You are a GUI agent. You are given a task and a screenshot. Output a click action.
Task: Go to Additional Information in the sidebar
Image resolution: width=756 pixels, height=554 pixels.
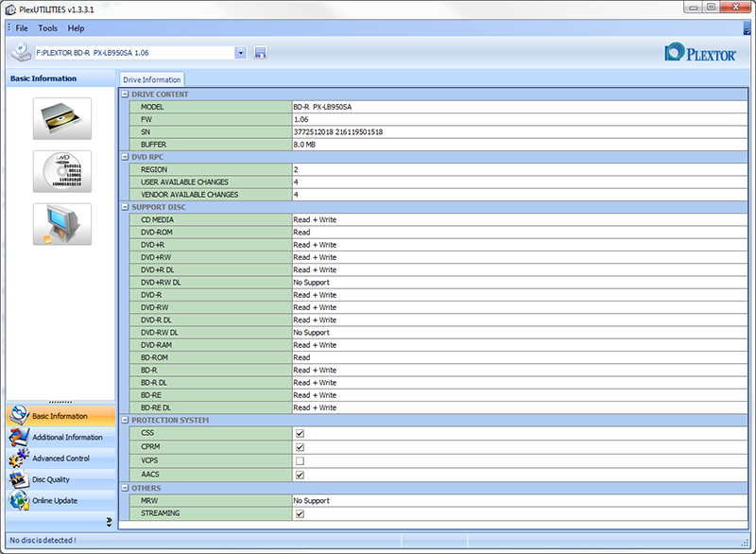point(60,438)
